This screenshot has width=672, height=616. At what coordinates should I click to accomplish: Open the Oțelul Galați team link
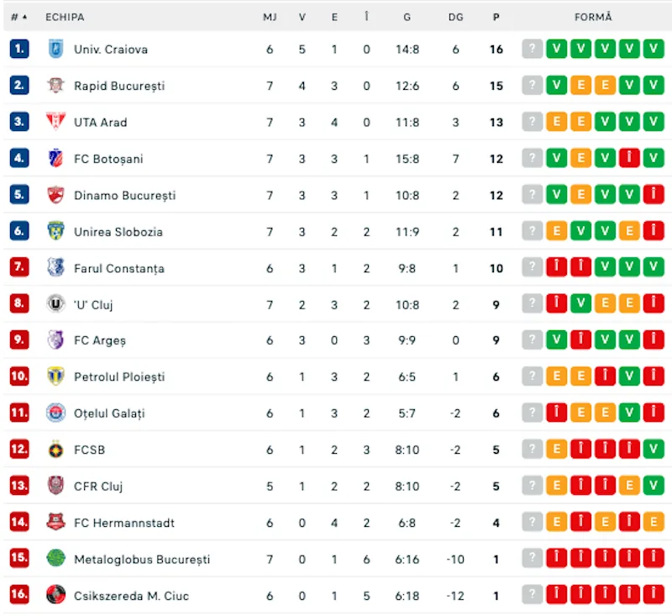pos(109,413)
